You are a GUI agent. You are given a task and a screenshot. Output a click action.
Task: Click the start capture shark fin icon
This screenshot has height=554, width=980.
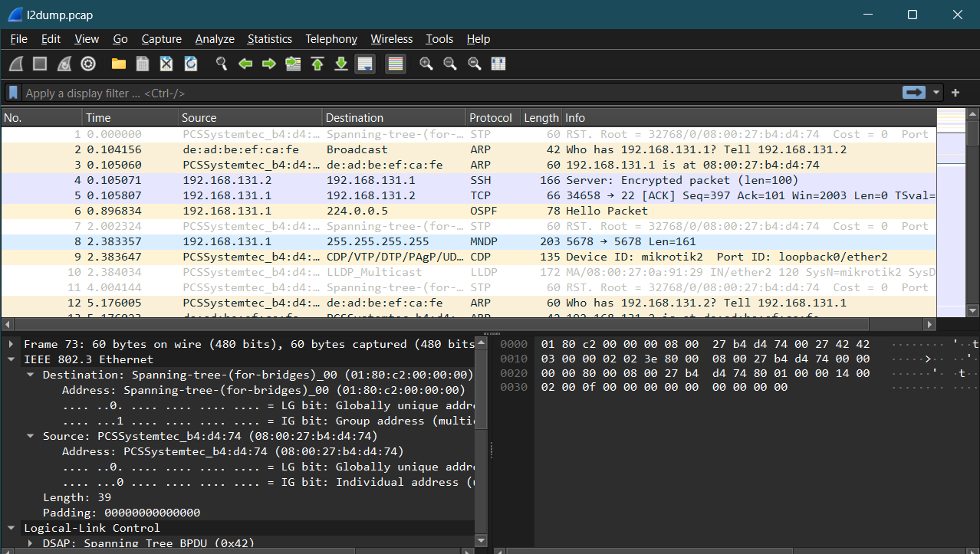point(16,64)
